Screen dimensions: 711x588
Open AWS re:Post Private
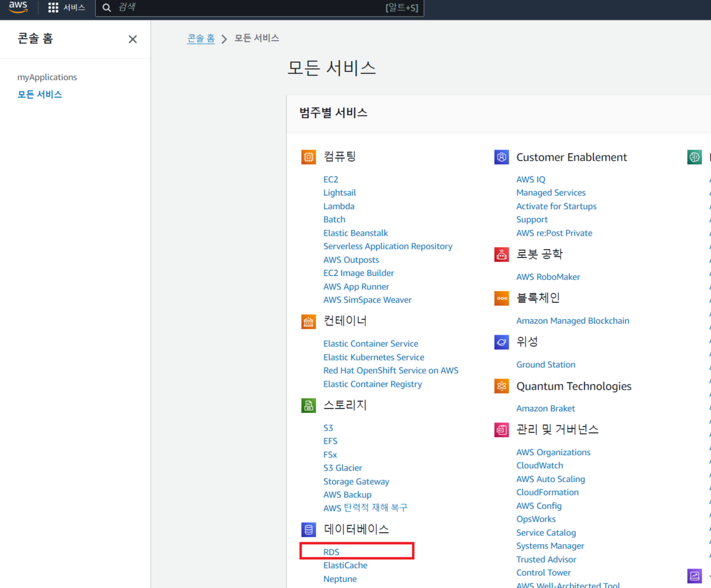point(554,233)
